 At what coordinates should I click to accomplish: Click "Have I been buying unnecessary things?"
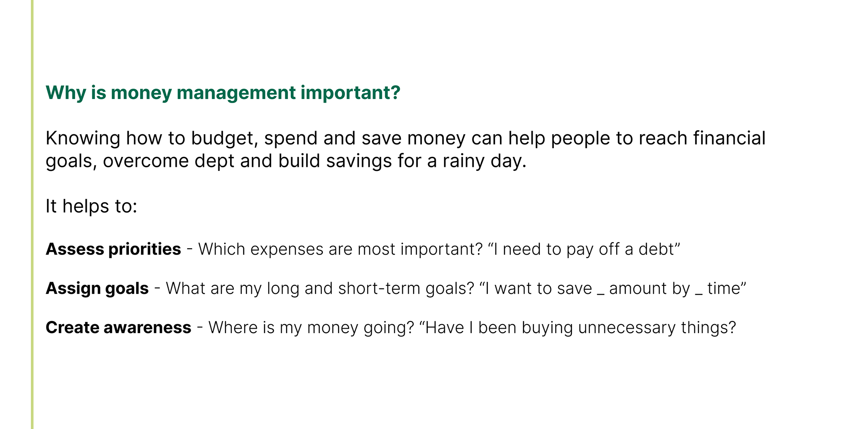coord(580,328)
